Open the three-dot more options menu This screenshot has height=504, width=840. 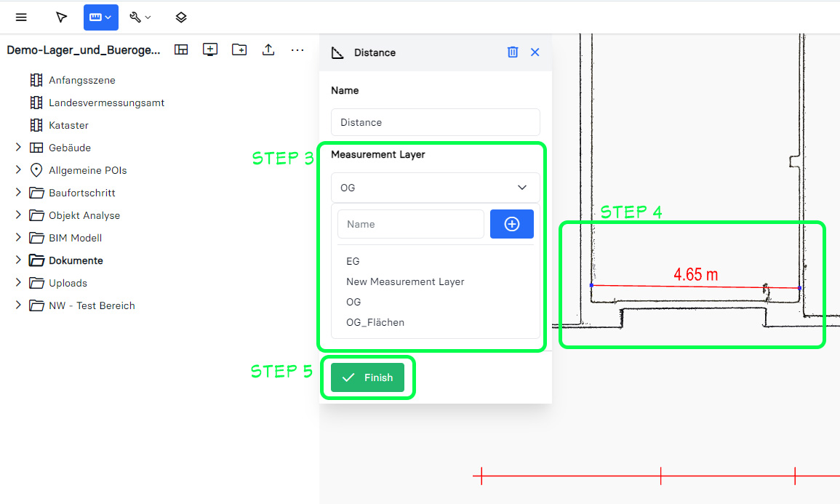tap(297, 49)
